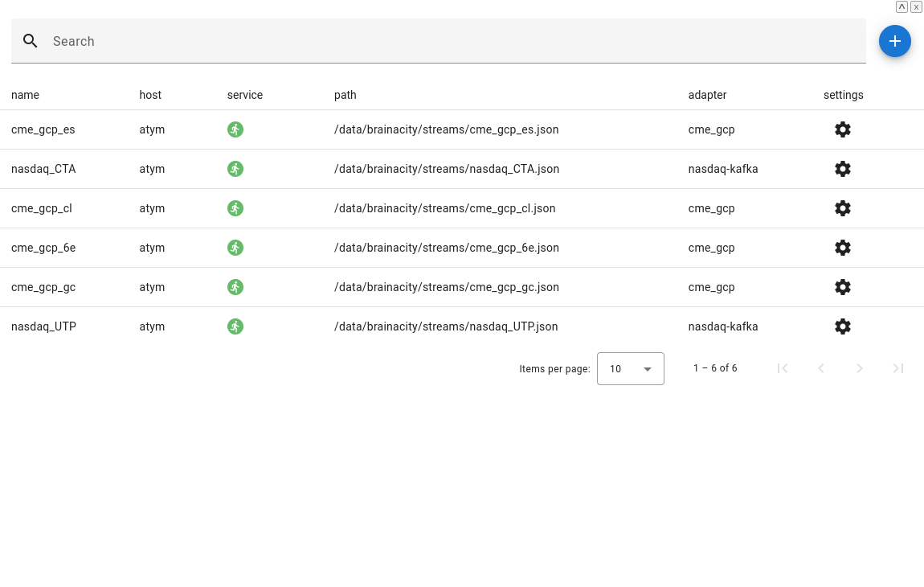Screen dimensions: 924x587
Task: Click the adapter column header
Action: (x=707, y=95)
